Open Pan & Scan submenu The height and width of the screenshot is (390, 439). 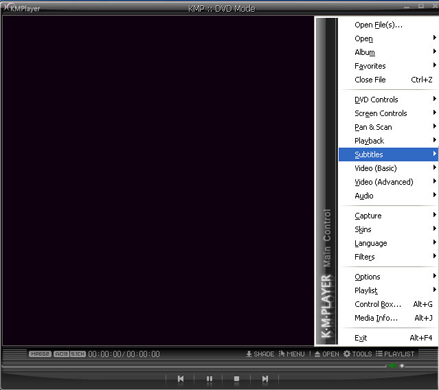click(388, 127)
